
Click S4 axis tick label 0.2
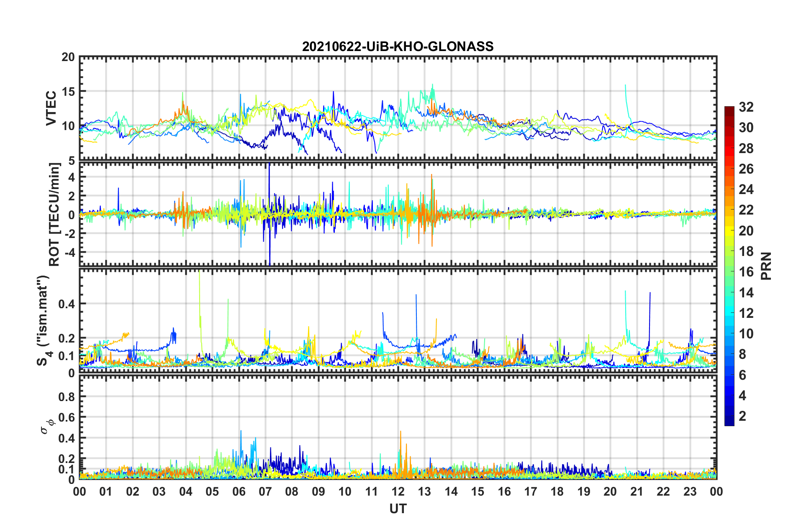pyautogui.click(x=67, y=338)
